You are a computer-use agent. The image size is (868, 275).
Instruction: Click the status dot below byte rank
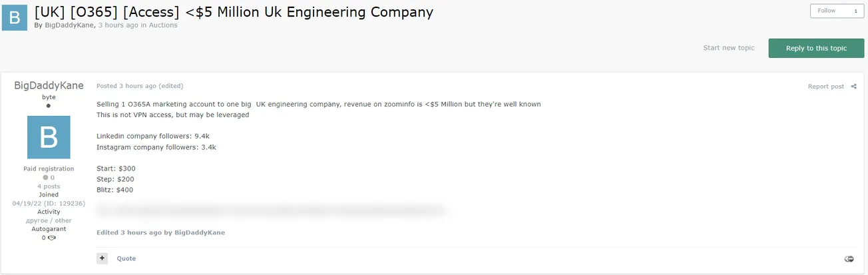(x=49, y=106)
